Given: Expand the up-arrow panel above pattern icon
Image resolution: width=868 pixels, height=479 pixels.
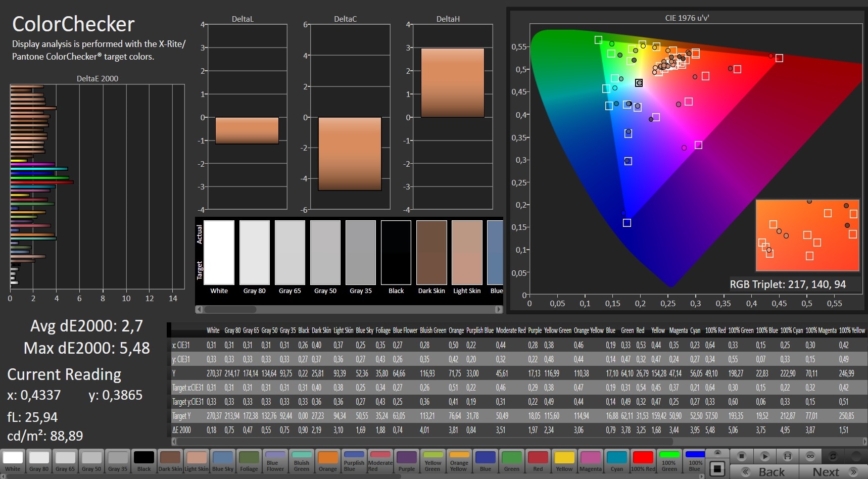Looking at the screenshot, I should pos(717,452).
